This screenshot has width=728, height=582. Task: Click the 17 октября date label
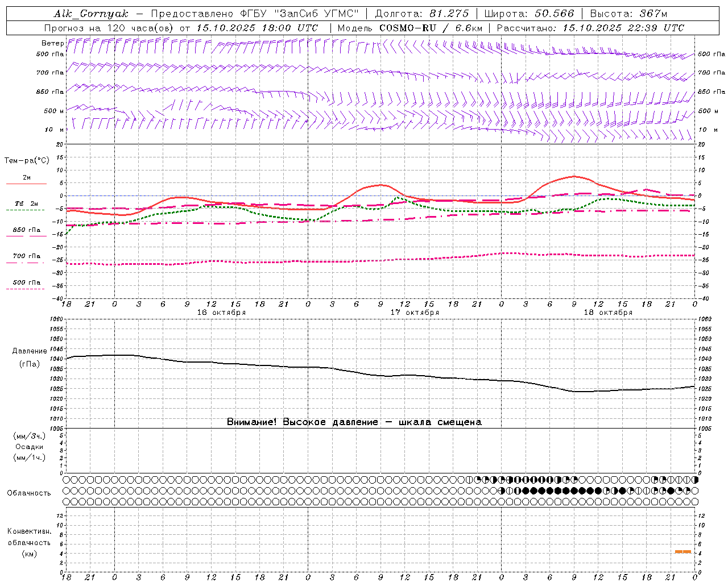click(415, 313)
